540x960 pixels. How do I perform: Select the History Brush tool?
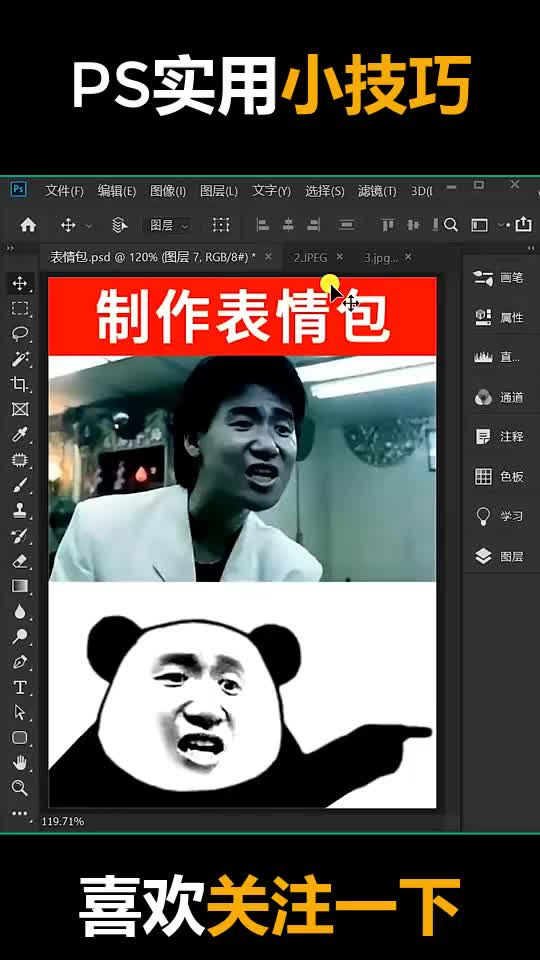coord(20,536)
